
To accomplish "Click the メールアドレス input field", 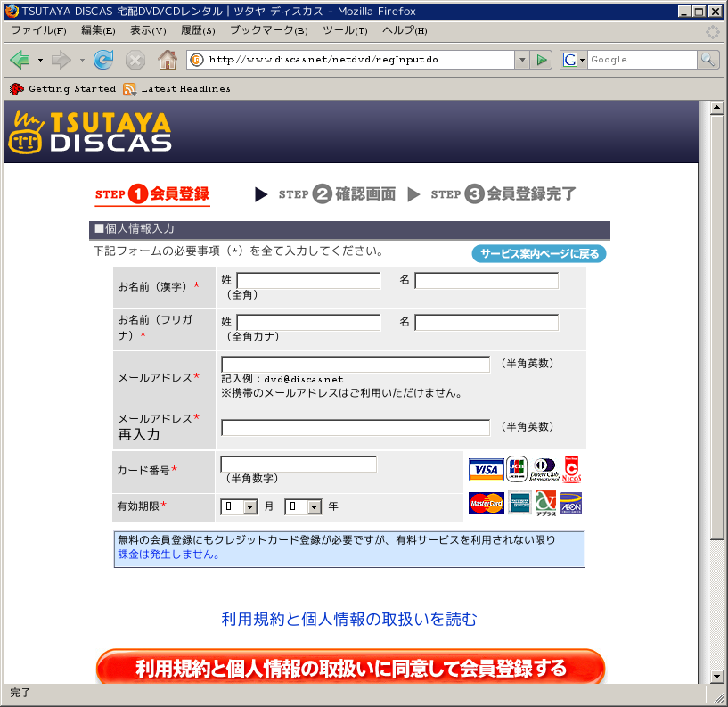I will pos(356,364).
